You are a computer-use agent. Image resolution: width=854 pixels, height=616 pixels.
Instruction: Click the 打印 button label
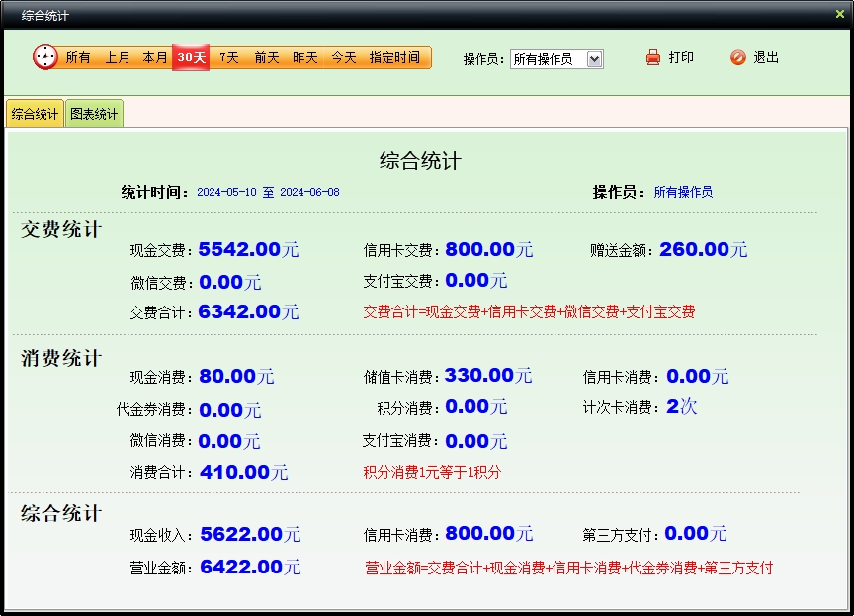click(681, 58)
